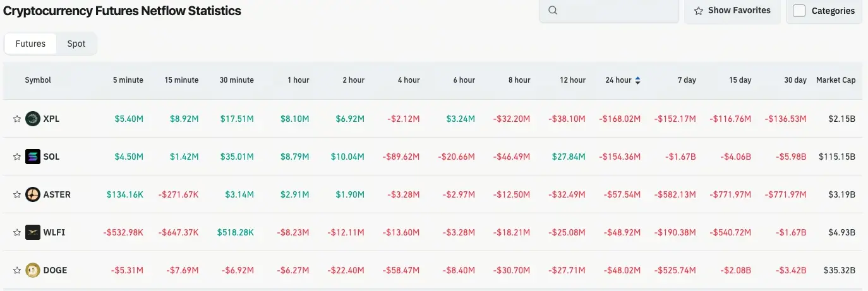Viewport: 868px width, 291px height.
Task: Click XPL 5 minute value $5.40M
Action: point(129,119)
